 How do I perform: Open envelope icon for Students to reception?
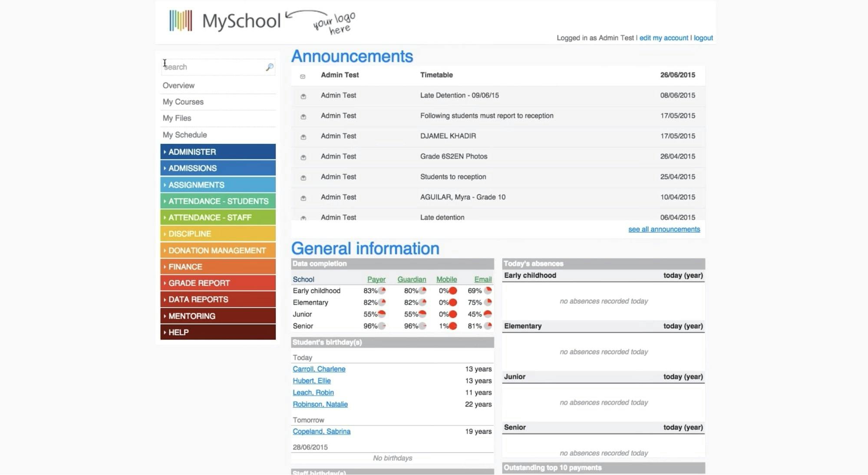pos(303,178)
